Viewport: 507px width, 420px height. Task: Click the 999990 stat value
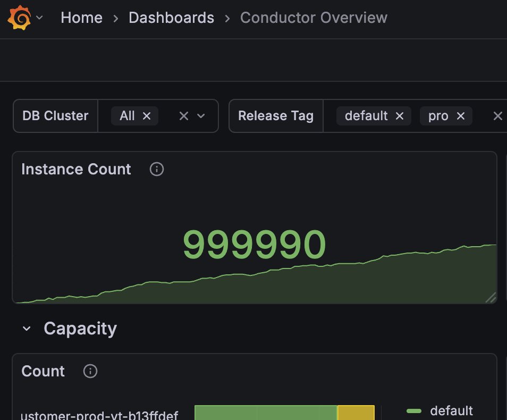(254, 244)
